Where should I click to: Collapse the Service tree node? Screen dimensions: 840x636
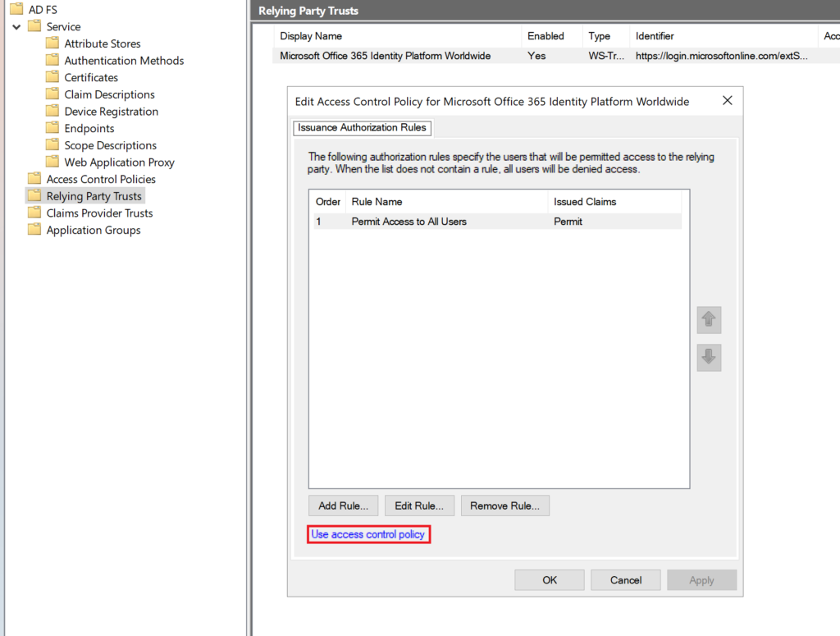pyautogui.click(x=15, y=25)
